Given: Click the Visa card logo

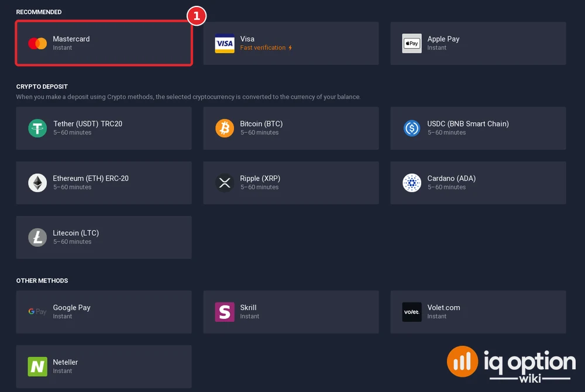Looking at the screenshot, I should click(225, 43).
